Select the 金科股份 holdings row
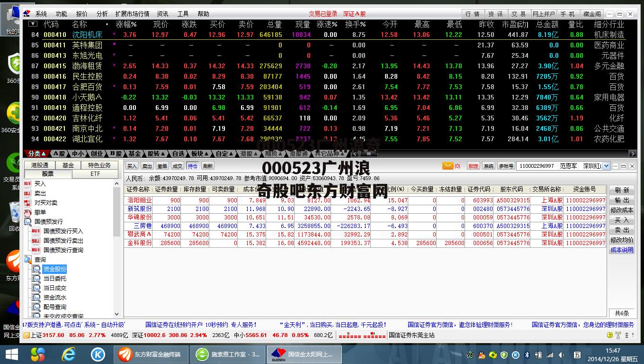 click(366, 243)
